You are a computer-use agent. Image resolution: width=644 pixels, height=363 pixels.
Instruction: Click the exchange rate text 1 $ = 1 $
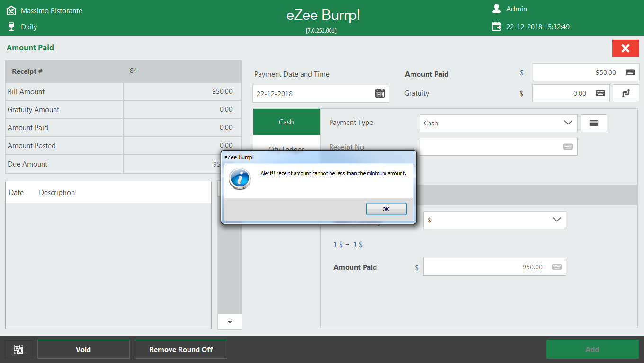348,245
